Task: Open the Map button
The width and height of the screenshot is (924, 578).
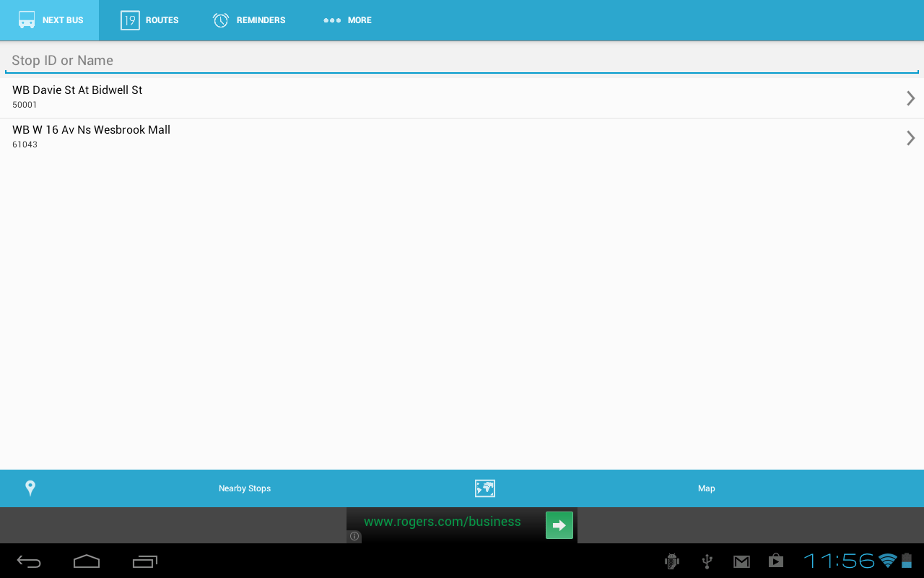Action: (707, 489)
